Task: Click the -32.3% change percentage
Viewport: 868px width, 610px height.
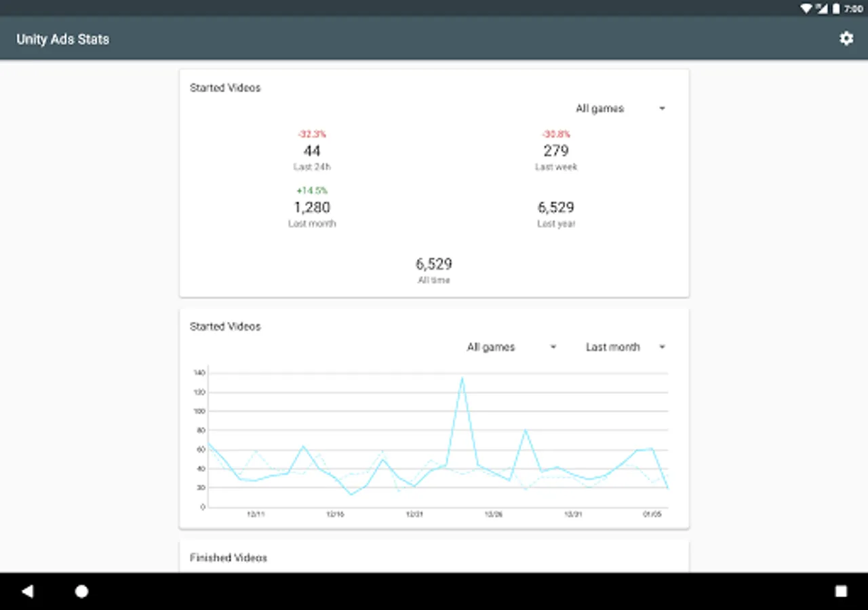Action: (x=312, y=134)
